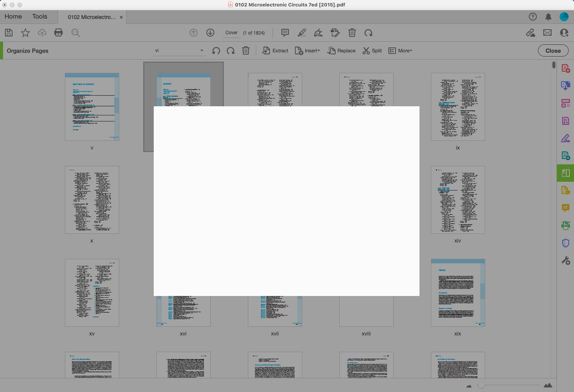Open Protect shield sidebar tool
Viewport: 574px width, 392px height.
coord(566,243)
